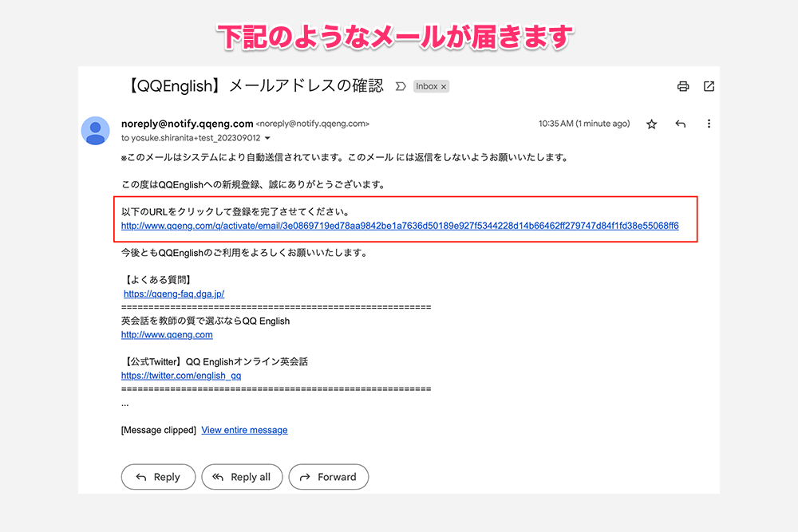This screenshot has height=532, width=798.
Task: Click the [Message clipped] text
Action: tap(158, 430)
